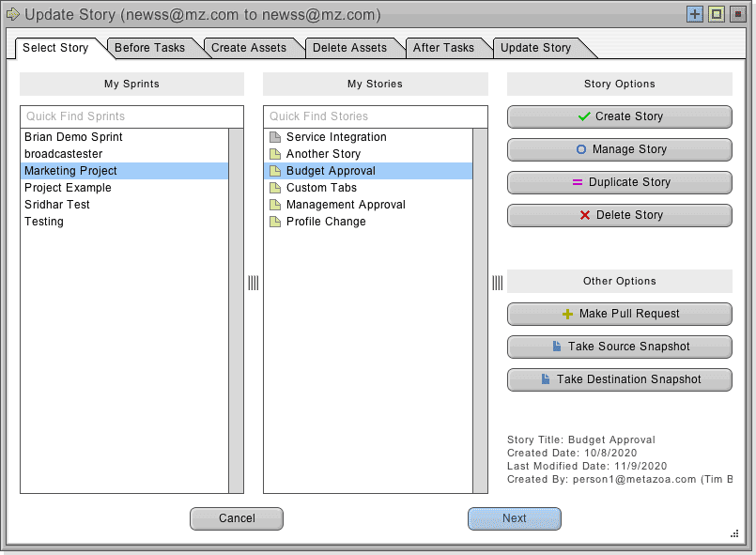Click the Quick Find Sprints field
This screenshot has width=756, height=555.
(x=131, y=116)
